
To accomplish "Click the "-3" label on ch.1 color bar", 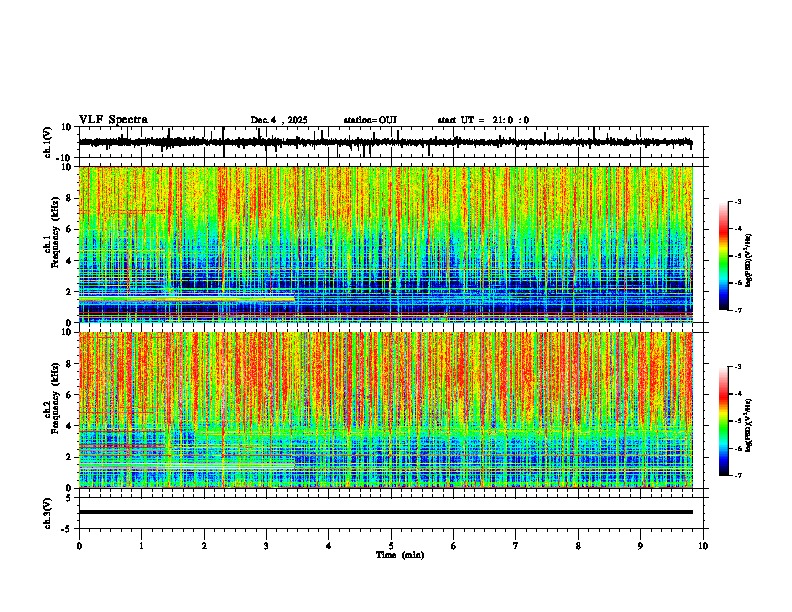I will point(738,201).
